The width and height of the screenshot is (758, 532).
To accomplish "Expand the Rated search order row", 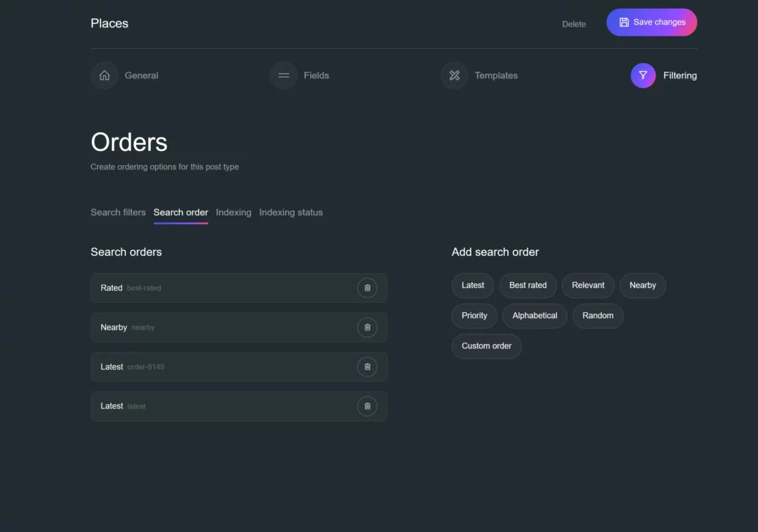I will pos(222,288).
